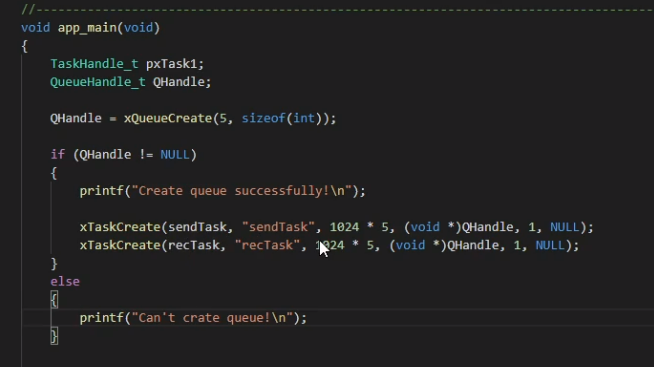Click the "Create queue successfully!" string
This screenshot has width=654, height=367.
pos(241,191)
